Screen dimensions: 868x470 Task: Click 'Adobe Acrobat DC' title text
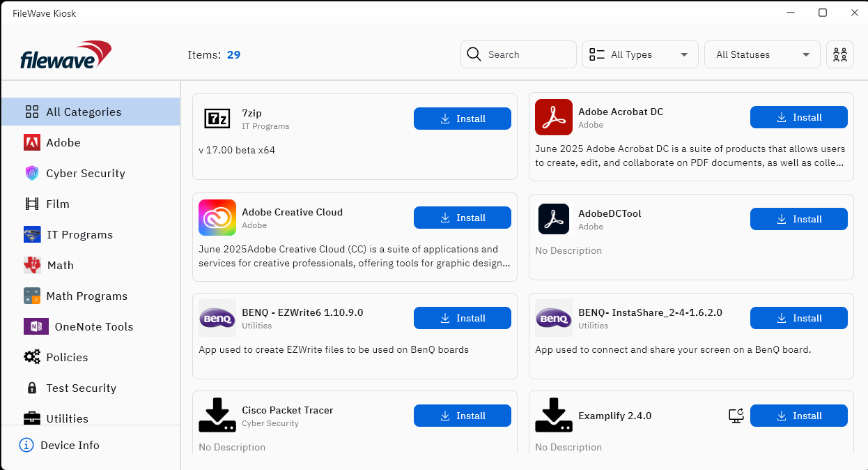(x=621, y=112)
